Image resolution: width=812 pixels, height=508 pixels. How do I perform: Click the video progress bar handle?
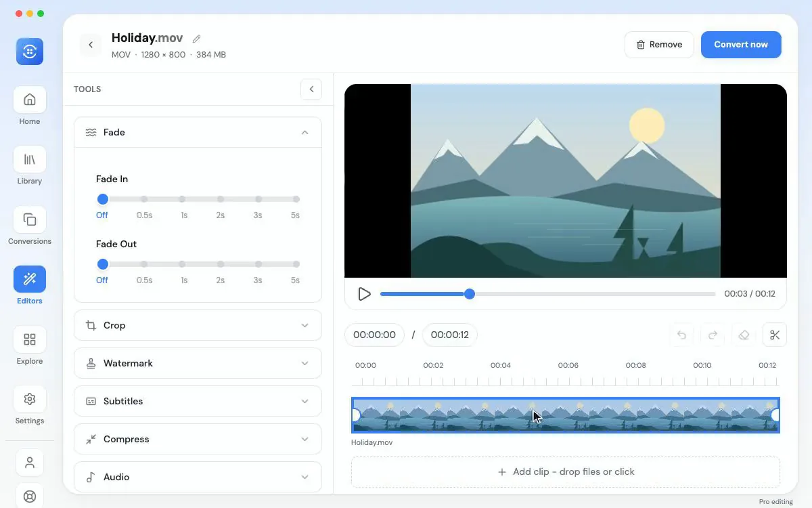tap(470, 294)
